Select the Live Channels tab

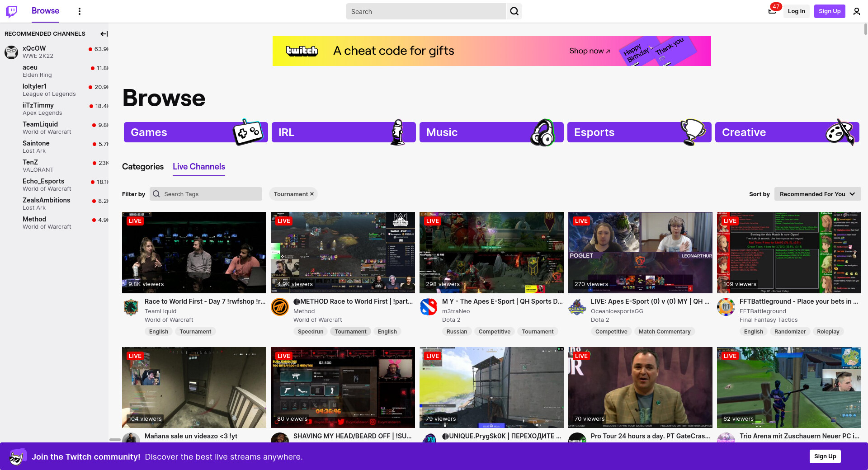point(198,167)
